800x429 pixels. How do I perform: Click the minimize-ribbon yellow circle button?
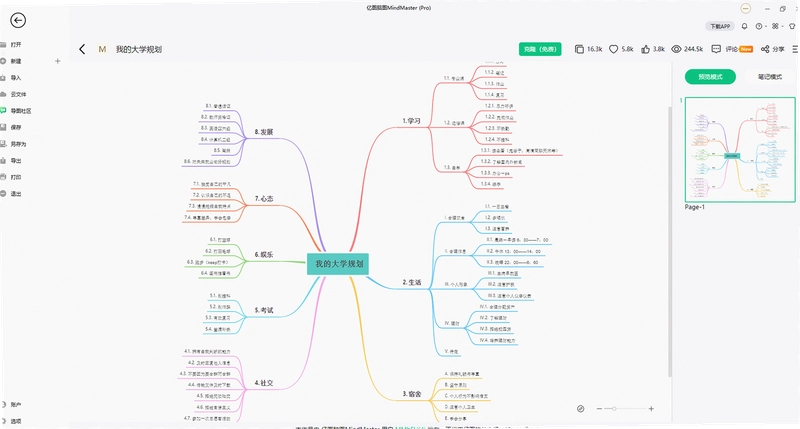(745, 9)
